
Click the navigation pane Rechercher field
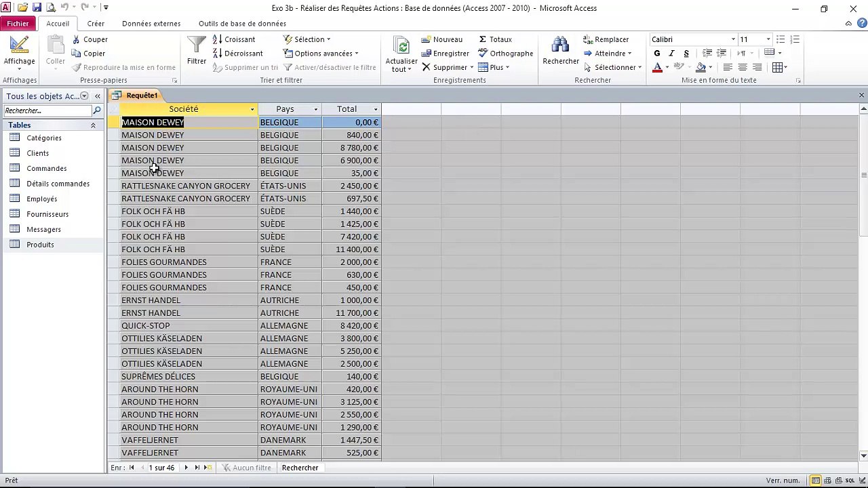pos(47,110)
